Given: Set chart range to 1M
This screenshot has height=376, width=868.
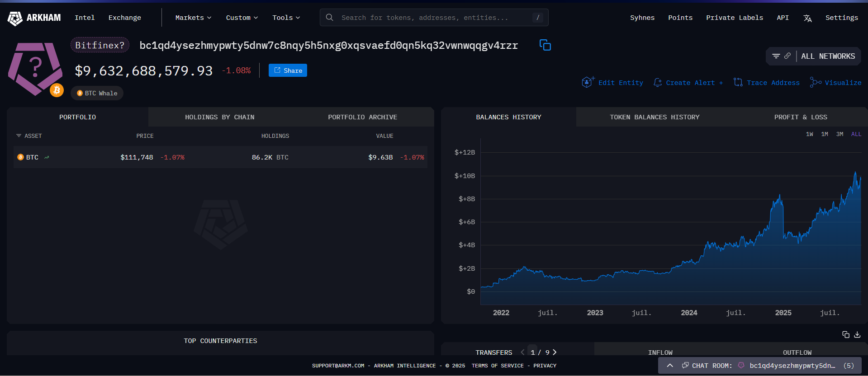Looking at the screenshot, I should pos(825,134).
